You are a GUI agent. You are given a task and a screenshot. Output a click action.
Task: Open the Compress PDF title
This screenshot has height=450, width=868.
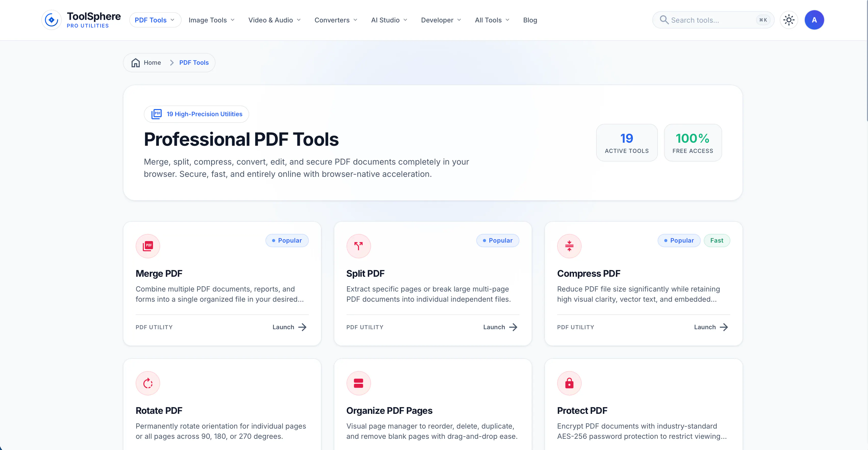coord(588,273)
